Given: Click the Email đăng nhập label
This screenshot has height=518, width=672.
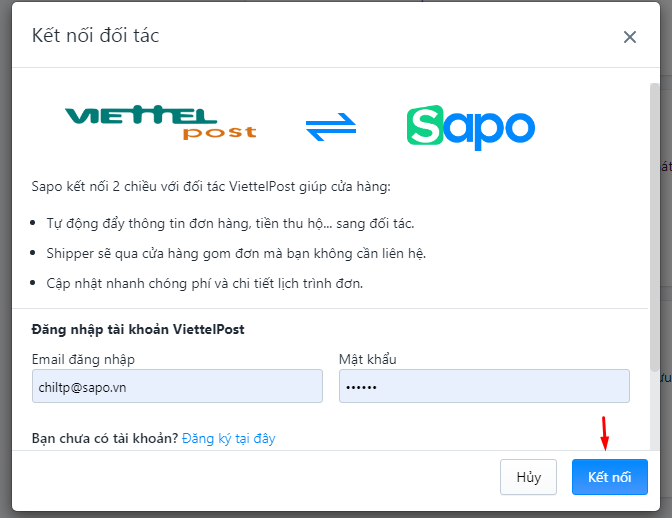Looking at the screenshot, I should pos(83,359).
